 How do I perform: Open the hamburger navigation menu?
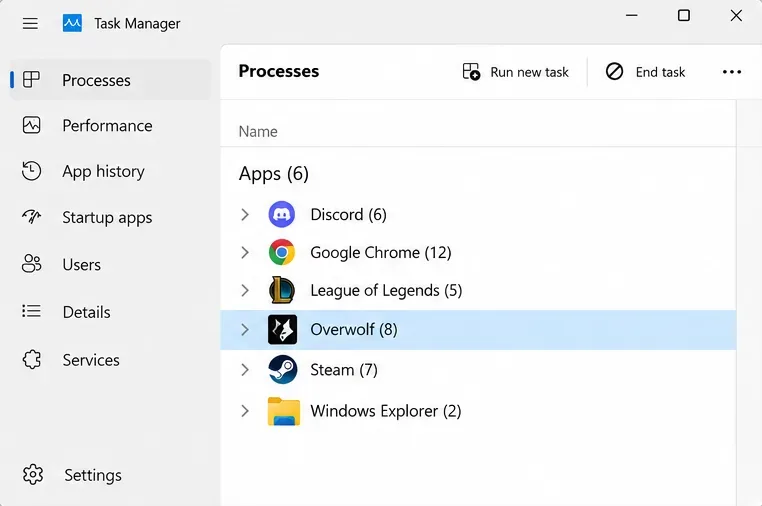click(30, 23)
